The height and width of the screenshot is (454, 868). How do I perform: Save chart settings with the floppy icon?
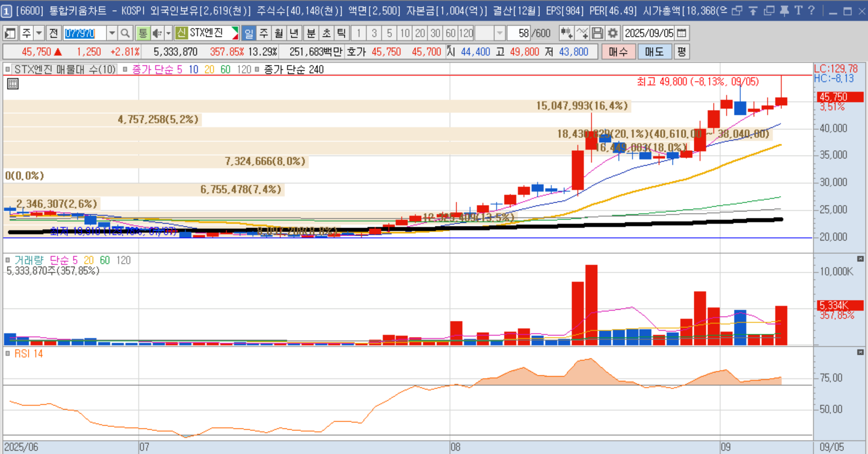click(597, 33)
